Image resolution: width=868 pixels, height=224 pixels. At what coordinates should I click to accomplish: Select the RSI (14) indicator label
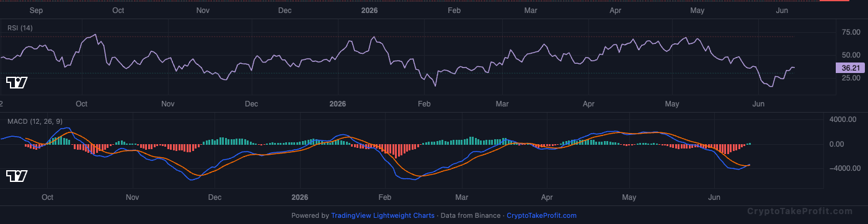(x=20, y=28)
